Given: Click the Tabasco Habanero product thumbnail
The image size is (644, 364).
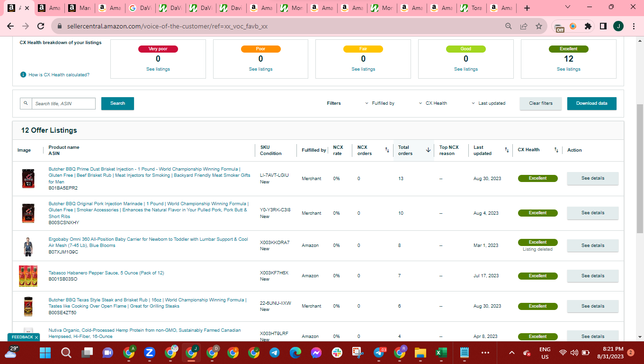Looking at the screenshot, I should [x=28, y=276].
